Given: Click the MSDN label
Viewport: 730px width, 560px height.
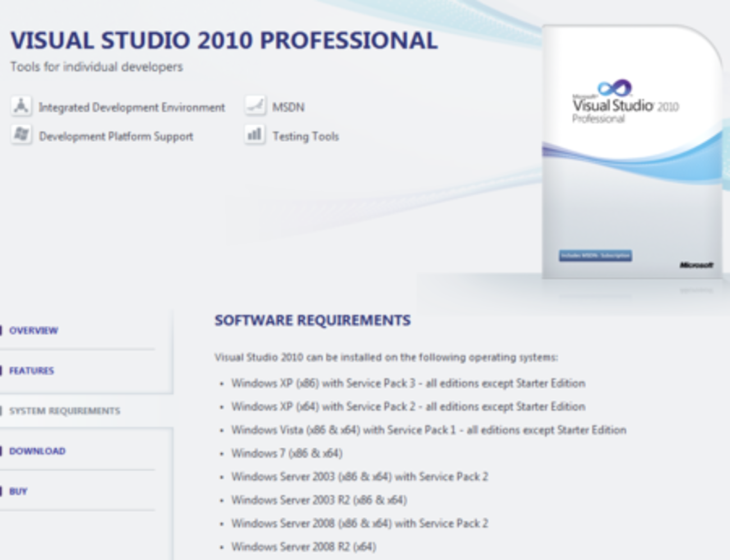Looking at the screenshot, I should (x=289, y=107).
